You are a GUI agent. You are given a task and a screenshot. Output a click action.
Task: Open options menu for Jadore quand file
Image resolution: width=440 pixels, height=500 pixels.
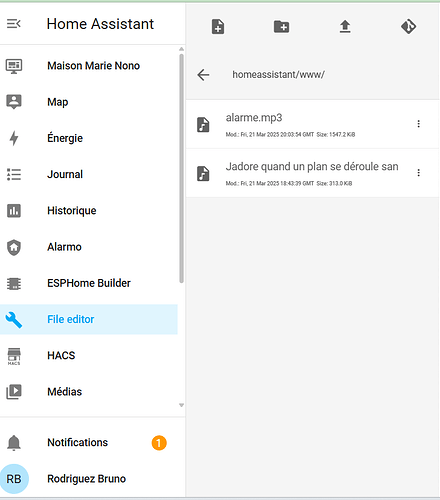pyautogui.click(x=418, y=173)
